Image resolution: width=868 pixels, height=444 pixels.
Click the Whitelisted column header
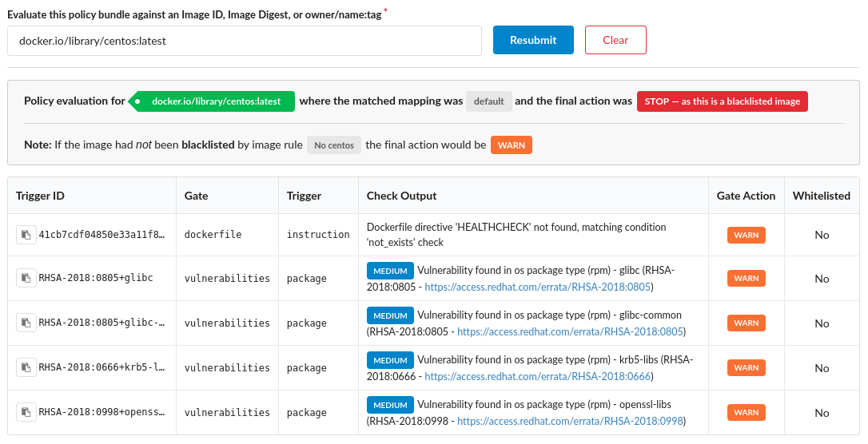click(821, 196)
